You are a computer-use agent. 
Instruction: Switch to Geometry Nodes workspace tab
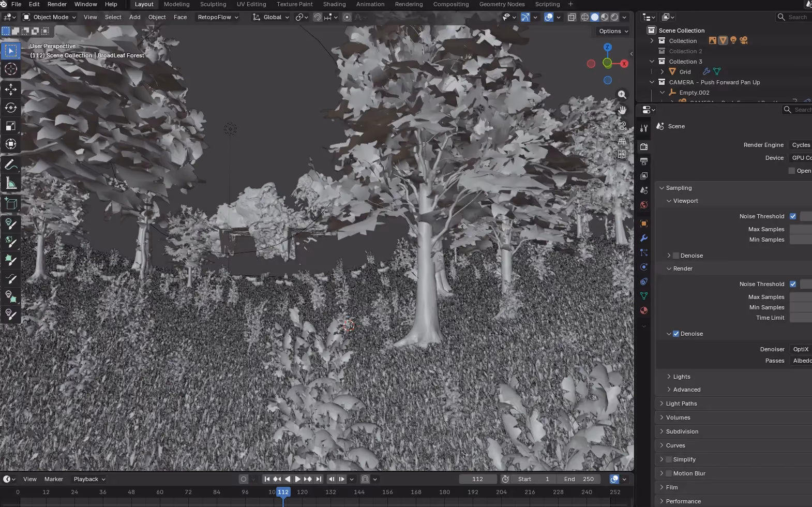coord(502,4)
